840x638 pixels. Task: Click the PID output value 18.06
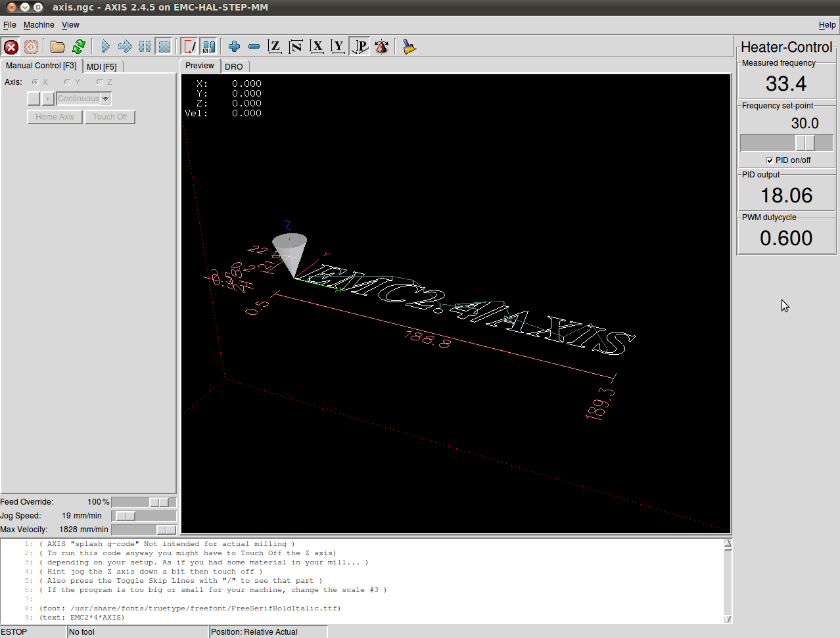point(787,196)
